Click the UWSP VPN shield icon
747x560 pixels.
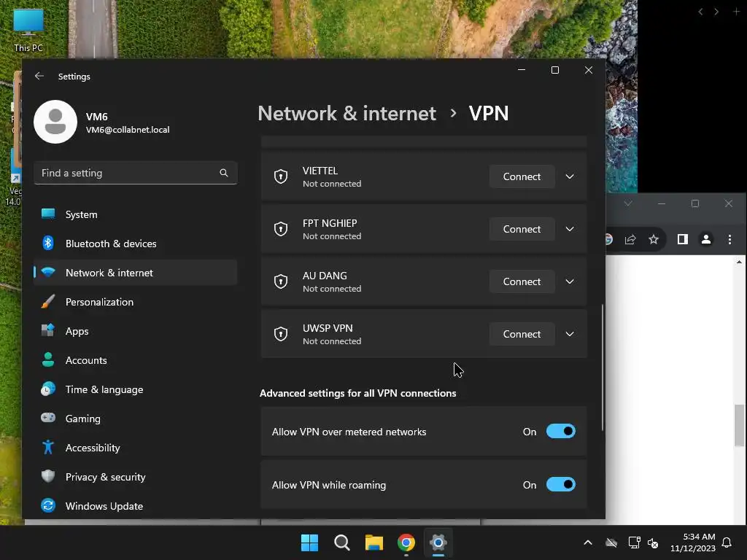[x=281, y=334]
